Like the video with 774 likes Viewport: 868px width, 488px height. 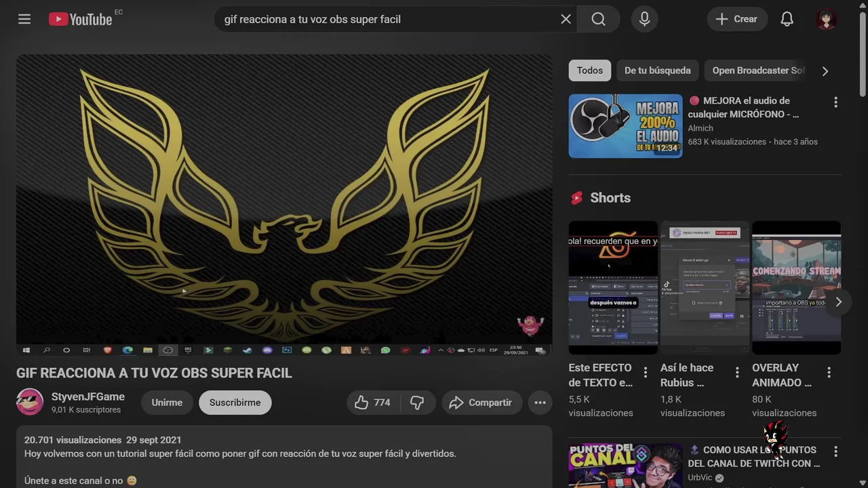tap(372, 403)
